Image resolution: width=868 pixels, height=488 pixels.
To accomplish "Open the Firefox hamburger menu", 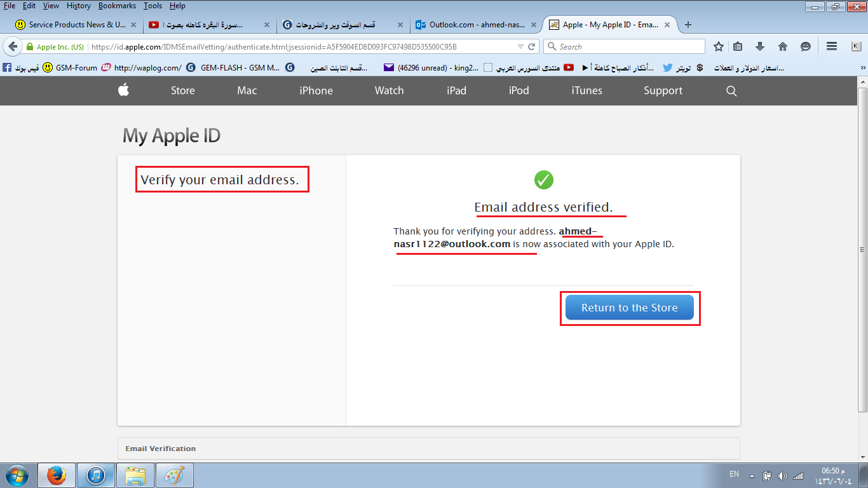I will coord(831,46).
